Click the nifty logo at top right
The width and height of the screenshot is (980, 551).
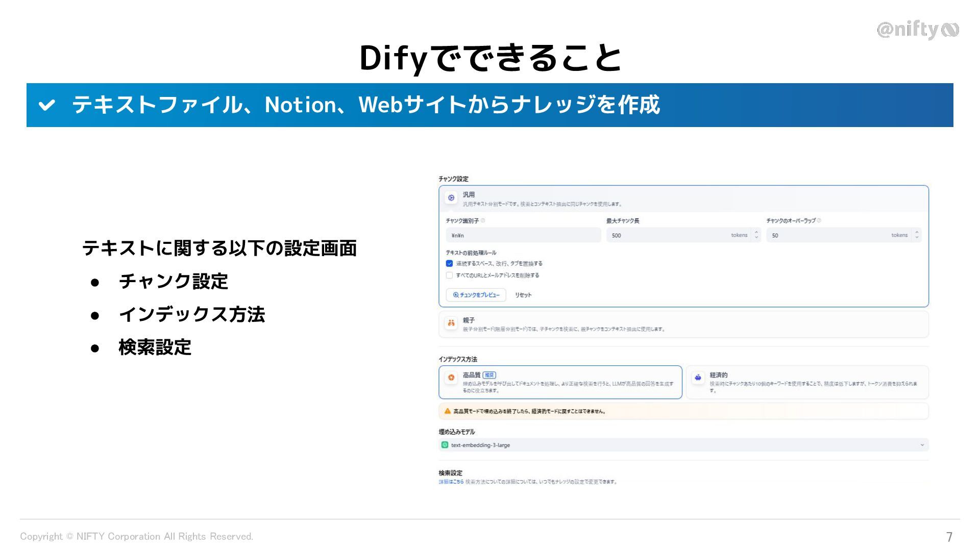917,30
